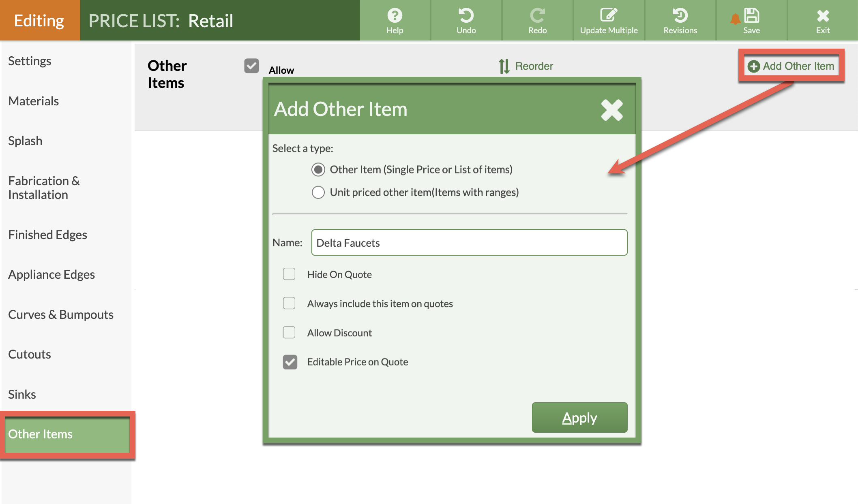Open the Materials sidebar section
This screenshot has width=858, height=504.
34,101
